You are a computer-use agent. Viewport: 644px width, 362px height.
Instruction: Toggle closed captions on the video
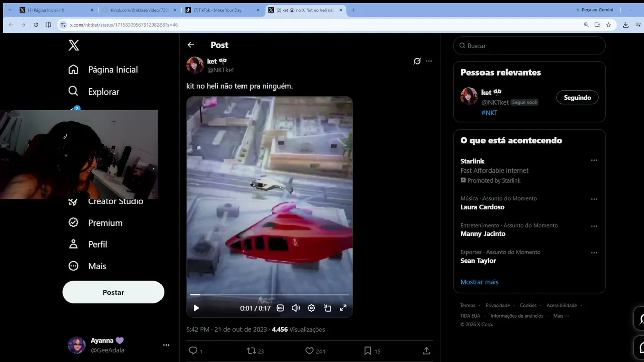click(x=280, y=308)
